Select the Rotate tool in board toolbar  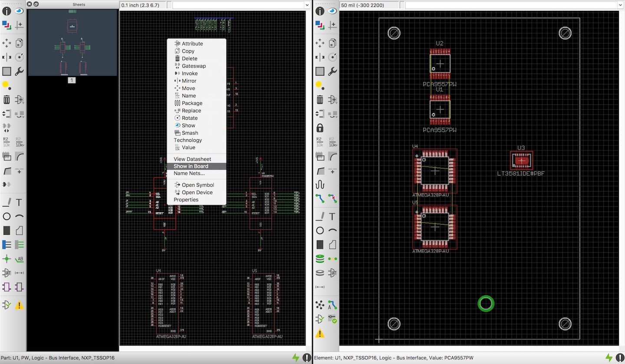point(332,57)
